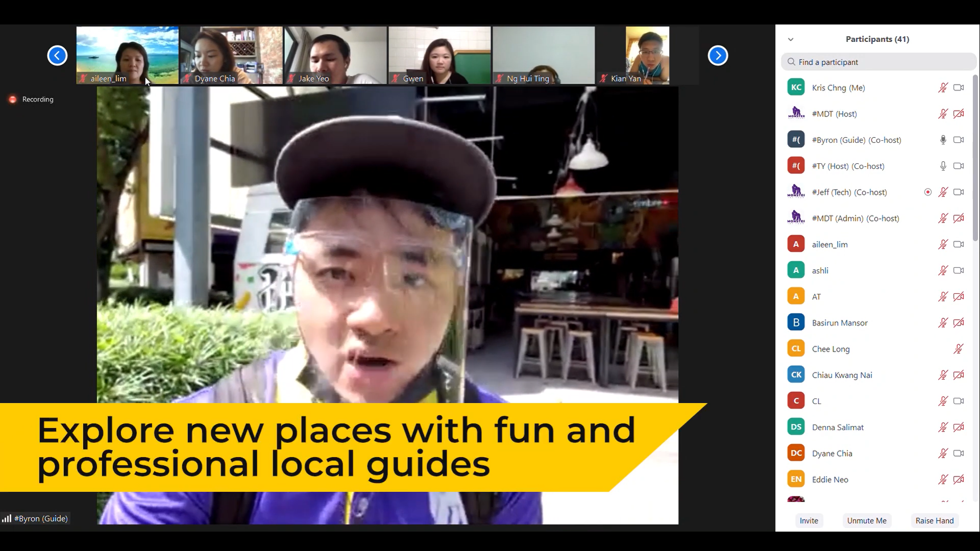The width and height of the screenshot is (980, 551).
Task: Select Kris Chng (Me) participant name
Action: [838, 88]
